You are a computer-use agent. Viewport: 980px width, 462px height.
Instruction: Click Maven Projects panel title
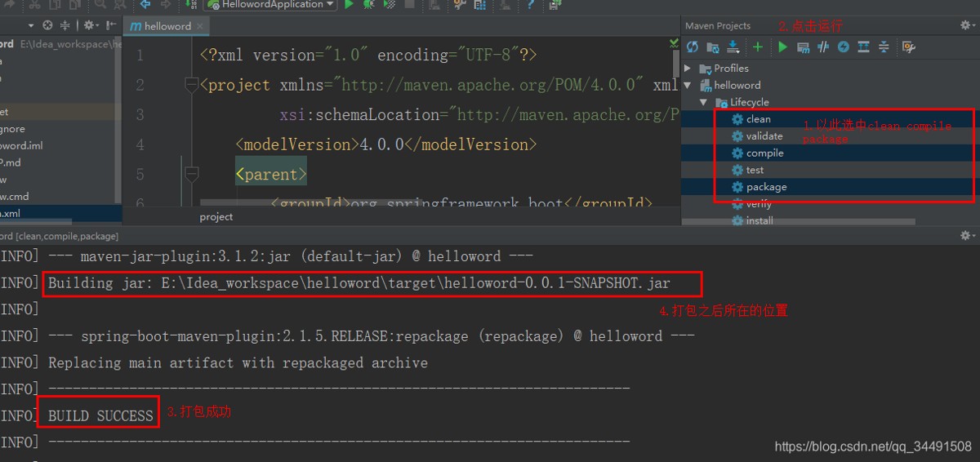point(718,26)
